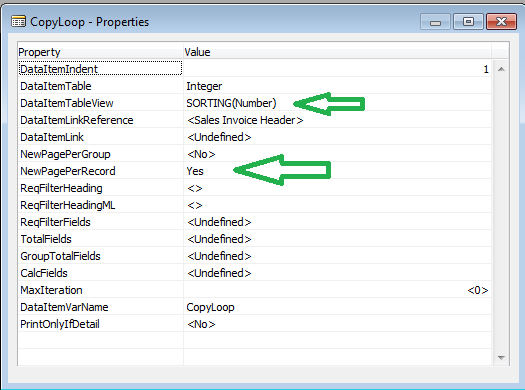The width and height of the screenshot is (525, 390).
Task: Click the DataItemIndent value 1
Action: coord(486,69)
